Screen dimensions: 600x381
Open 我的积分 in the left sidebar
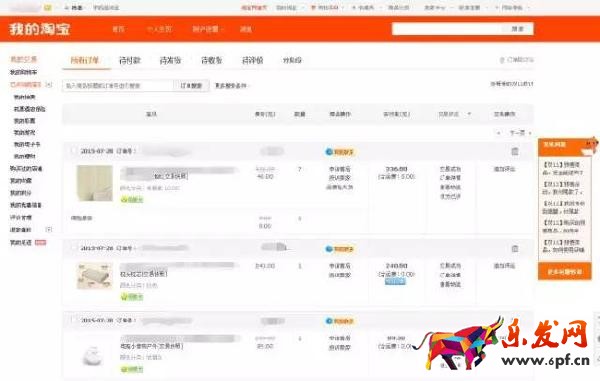(x=21, y=193)
